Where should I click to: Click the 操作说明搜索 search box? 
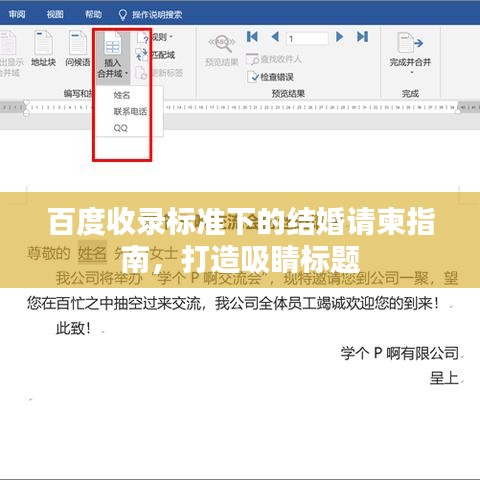157,14
